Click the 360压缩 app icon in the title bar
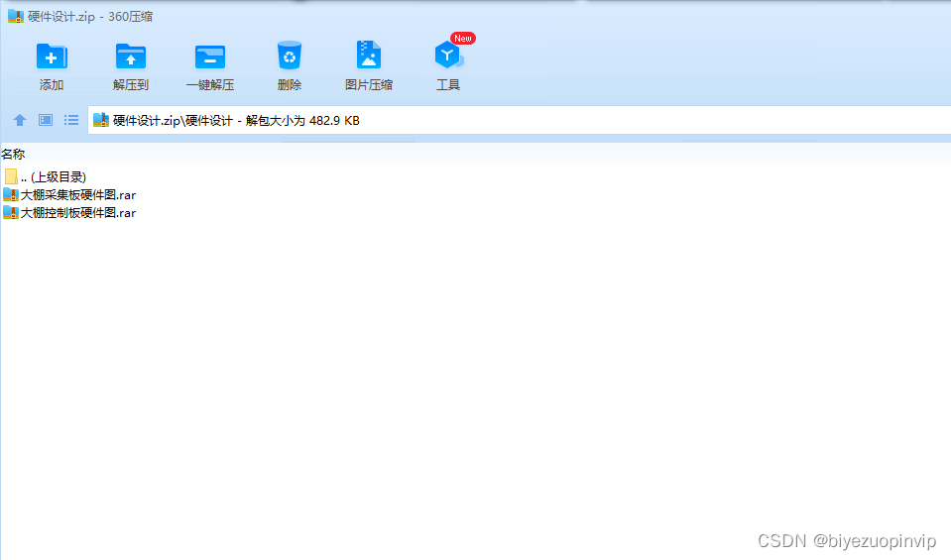951x560 pixels. click(x=16, y=17)
